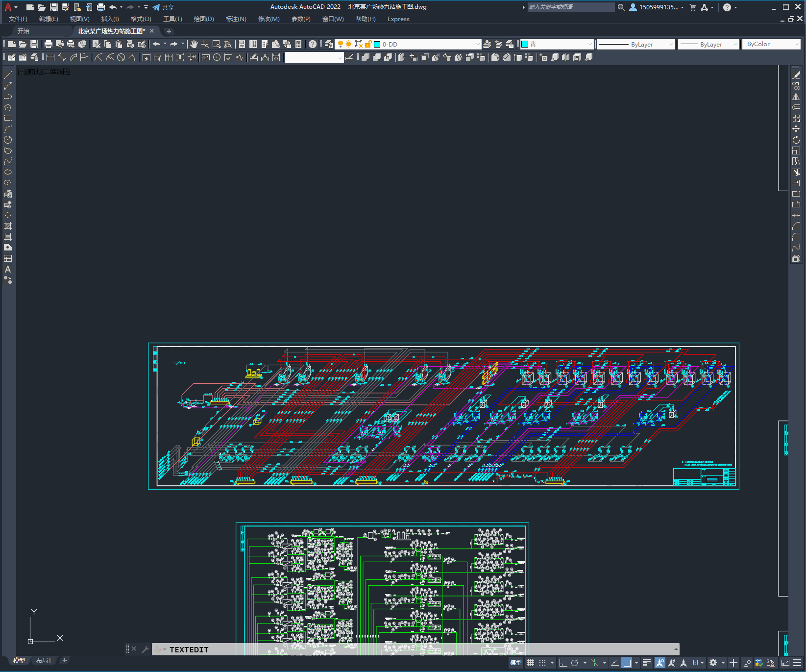806x672 pixels.
Task: Click the Help question mark in the toolbar
Action: [x=313, y=44]
